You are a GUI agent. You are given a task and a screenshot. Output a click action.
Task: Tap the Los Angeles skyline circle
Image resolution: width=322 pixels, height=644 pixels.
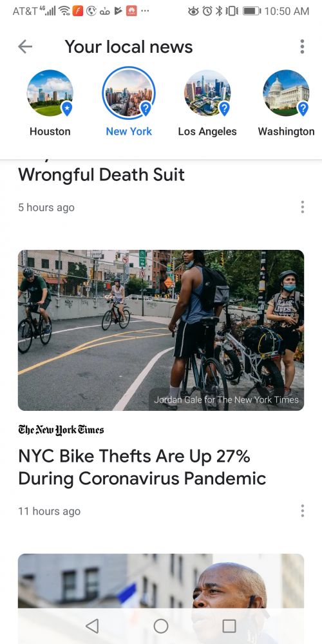click(x=207, y=93)
